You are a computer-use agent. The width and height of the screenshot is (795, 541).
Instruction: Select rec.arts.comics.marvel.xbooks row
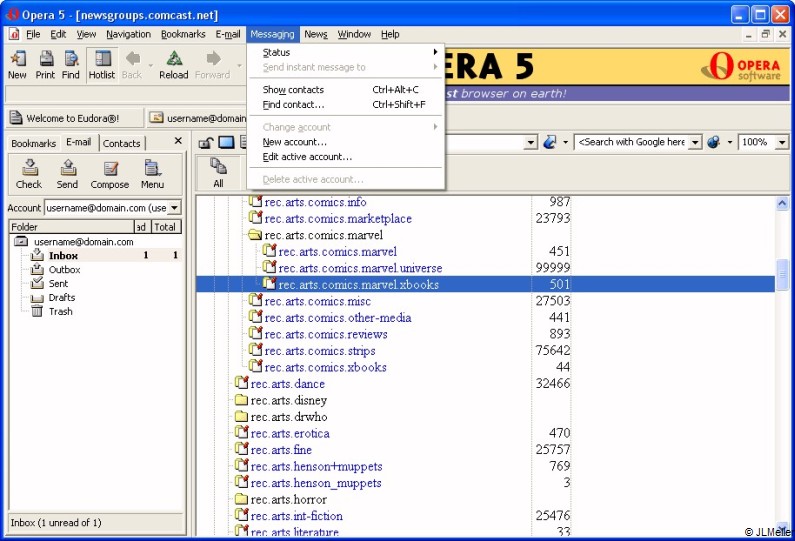[x=485, y=284]
